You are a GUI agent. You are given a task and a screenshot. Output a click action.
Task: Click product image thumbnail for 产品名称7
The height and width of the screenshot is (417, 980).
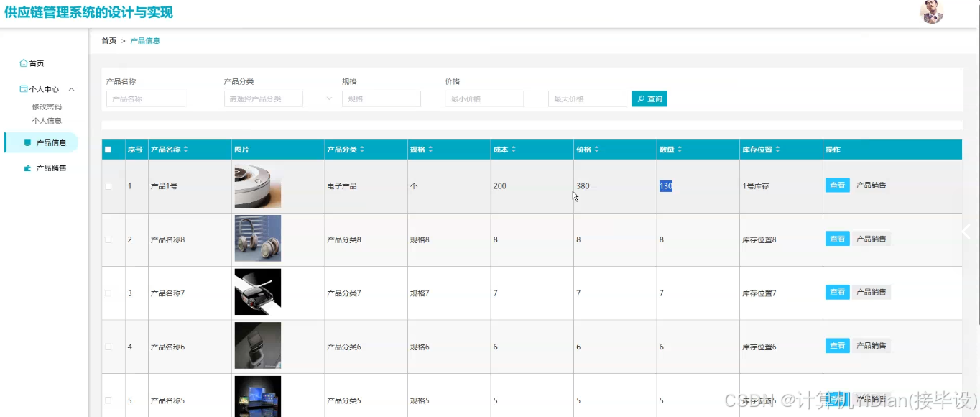pos(257,292)
